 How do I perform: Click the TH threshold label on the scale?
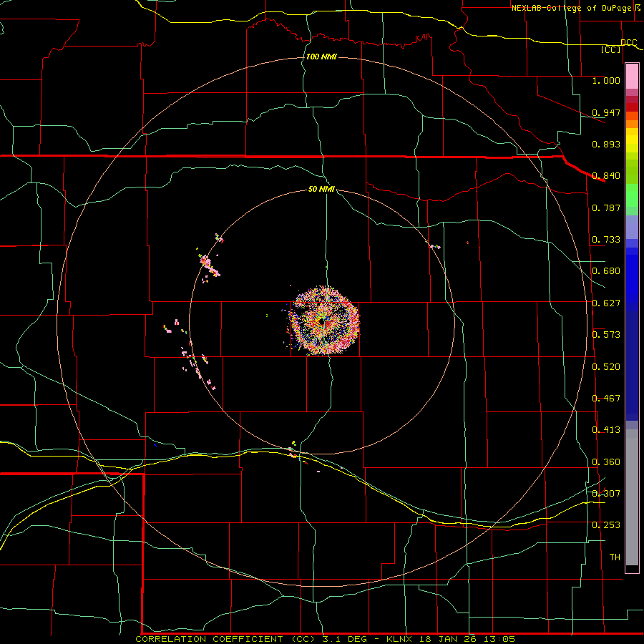[x=615, y=557]
